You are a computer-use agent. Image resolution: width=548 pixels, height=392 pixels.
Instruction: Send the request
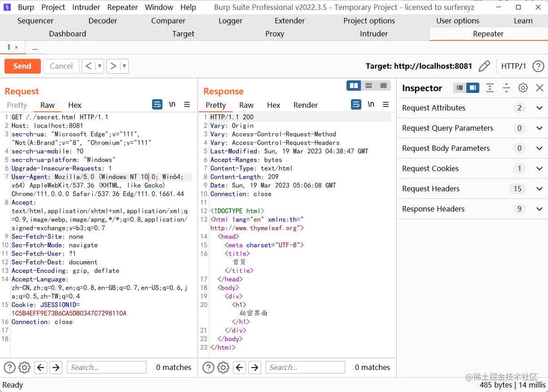(x=22, y=66)
